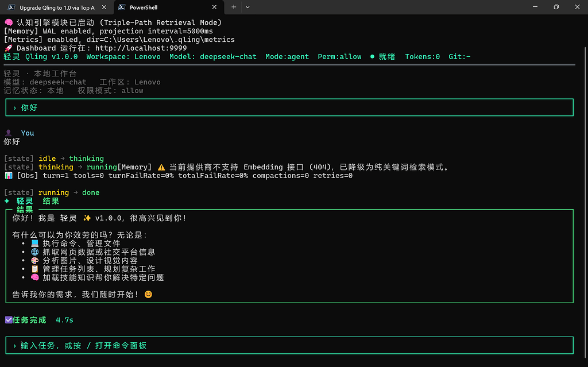Click the 轻灵 Qling v1.0.0 label

(41, 57)
